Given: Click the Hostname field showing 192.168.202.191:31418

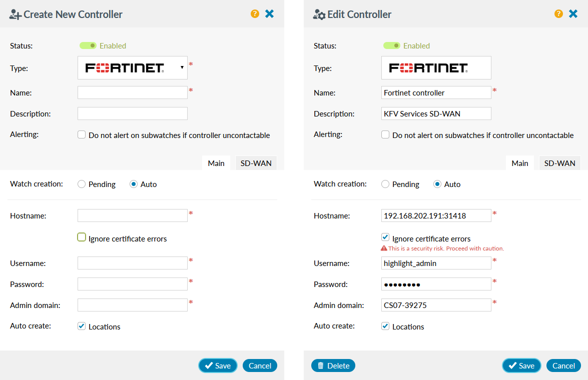Looking at the screenshot, I should [436, 215].
